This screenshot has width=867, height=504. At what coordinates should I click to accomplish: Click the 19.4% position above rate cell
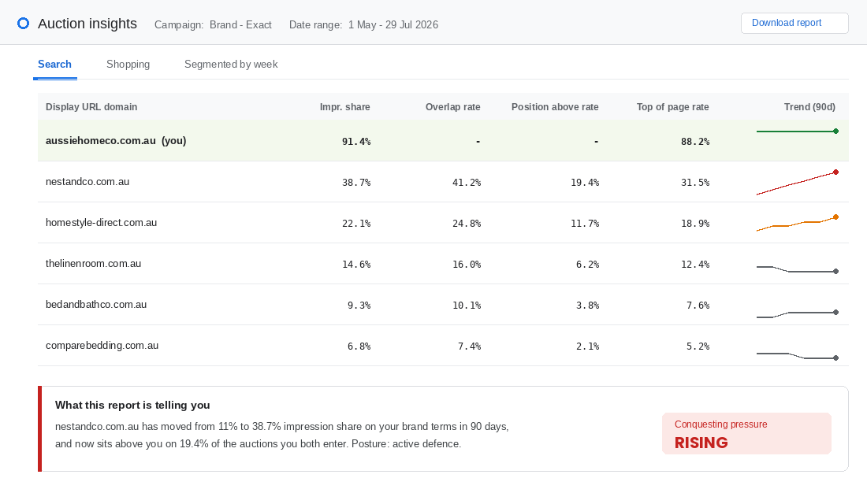pyautogui.click(x=585, y=183)
